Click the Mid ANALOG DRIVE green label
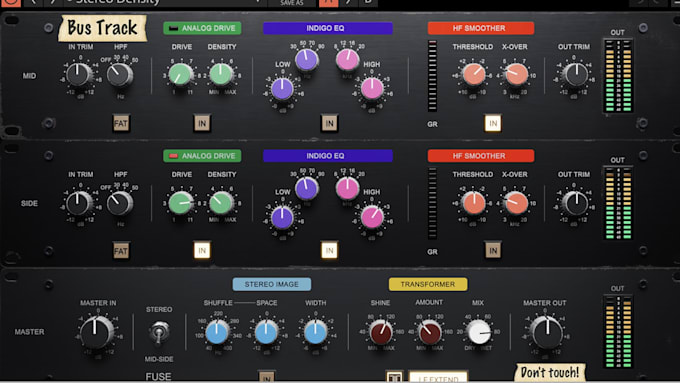Screen dimensions: 680x383 [202, 28]
